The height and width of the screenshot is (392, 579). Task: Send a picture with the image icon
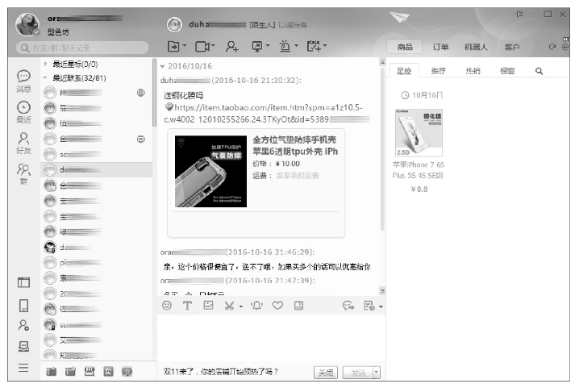click(208, 305)
